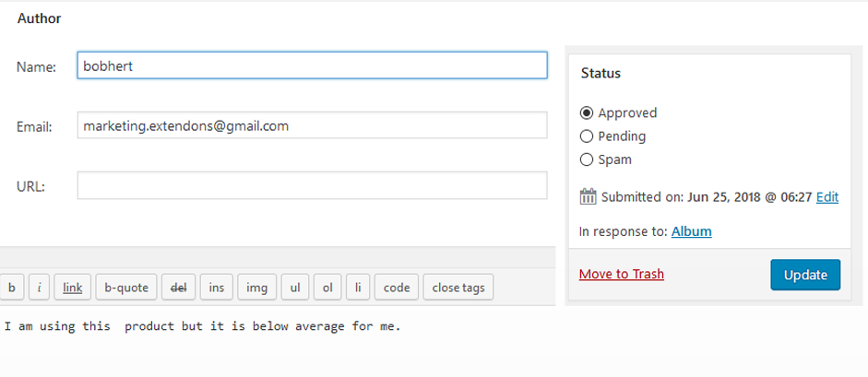The image size is (868, 377).
Task: Move the comment to Trash
Action: point(621,274)
